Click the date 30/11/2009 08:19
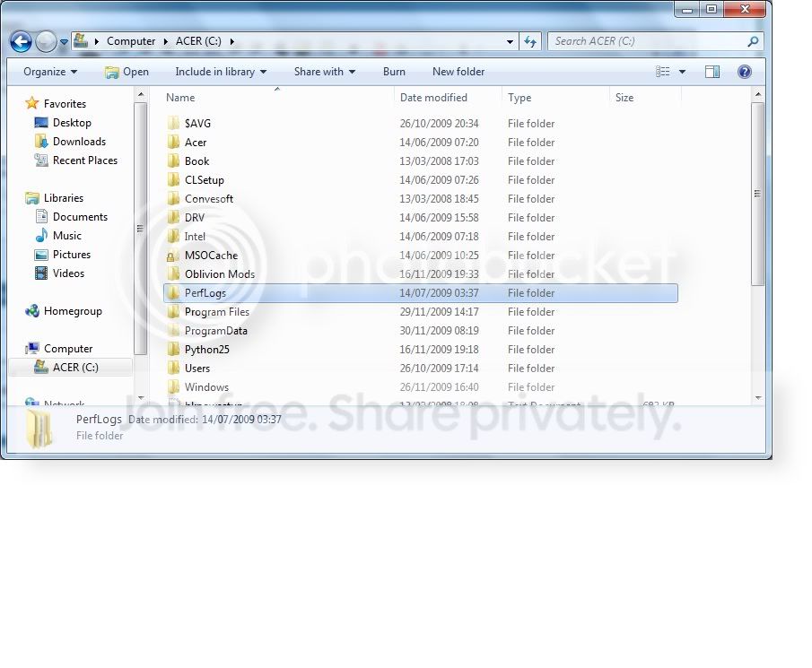Screen dimensions: 812x668 pyautogui.click(x=439, y=331)
